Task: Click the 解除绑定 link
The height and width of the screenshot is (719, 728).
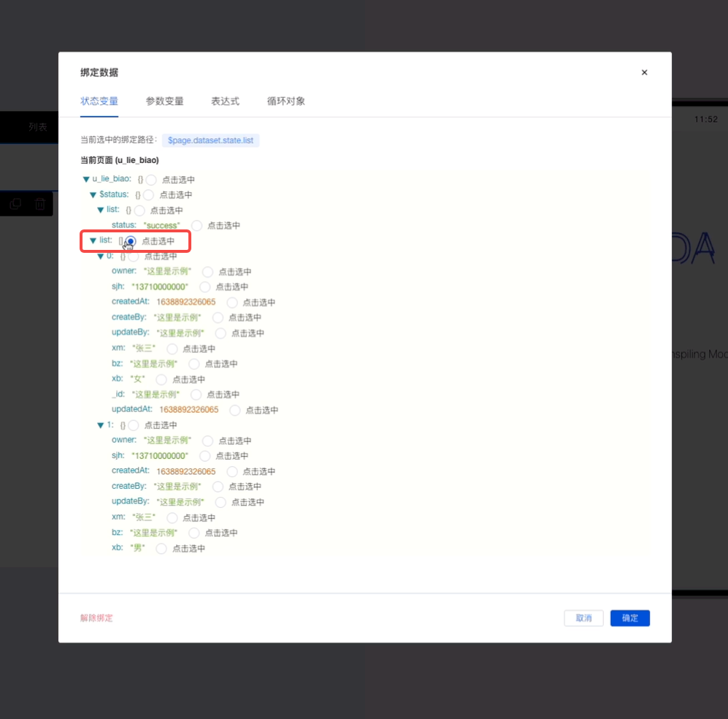Action: click(x=96, y=617)
